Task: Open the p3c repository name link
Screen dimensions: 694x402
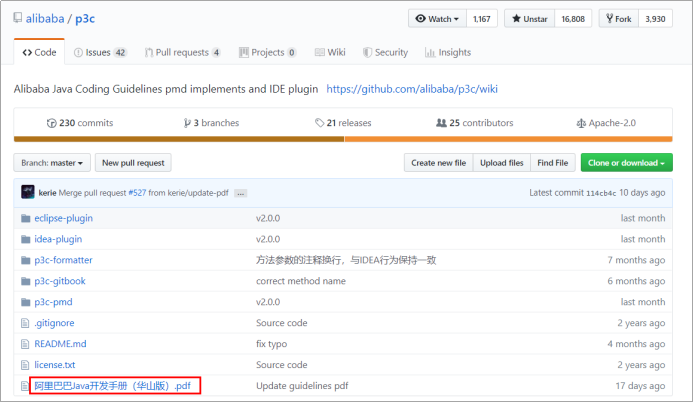Action: [x=85, y=19]
